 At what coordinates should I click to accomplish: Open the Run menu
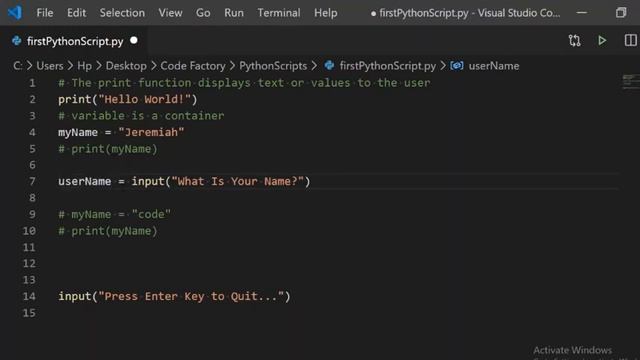pyautogui.click(x=233, y=13)
